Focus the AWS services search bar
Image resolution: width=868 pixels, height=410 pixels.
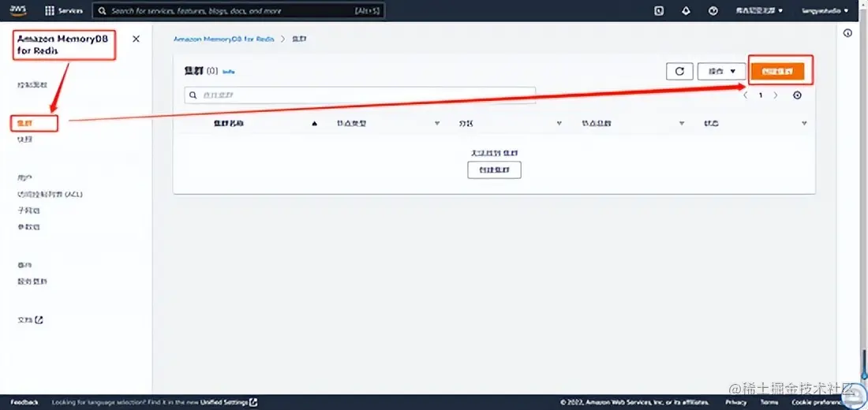238,10
